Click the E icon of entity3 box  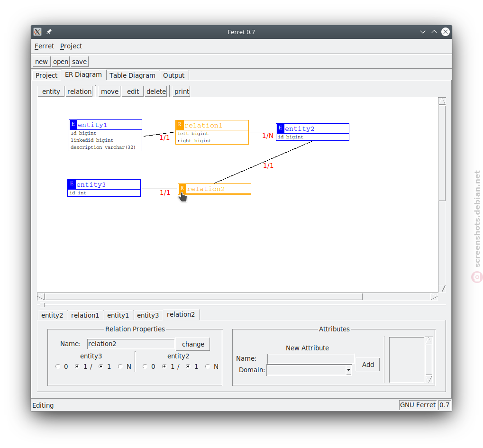click(72, 184)
